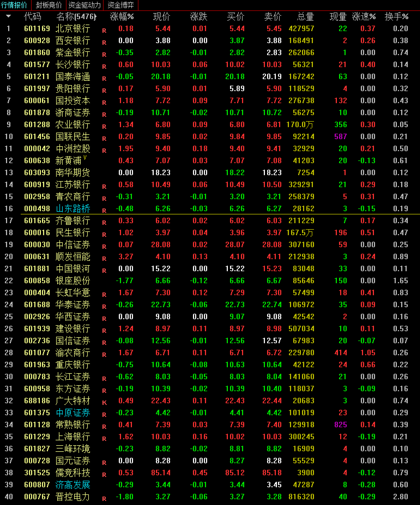Screen dimensions: 420x505
Task: Sort by the 名称(5476) column header
Action: click(x=76, y=17)
